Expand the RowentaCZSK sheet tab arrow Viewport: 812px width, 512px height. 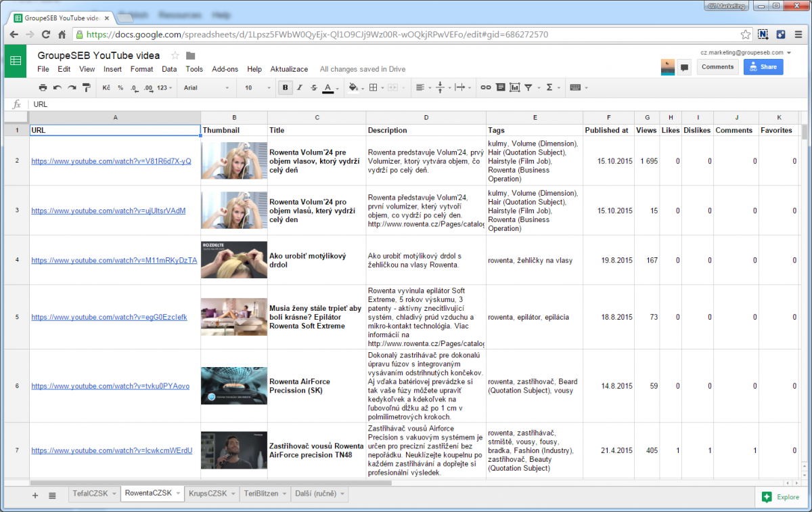pyautogui.click(x=179, y=494)
